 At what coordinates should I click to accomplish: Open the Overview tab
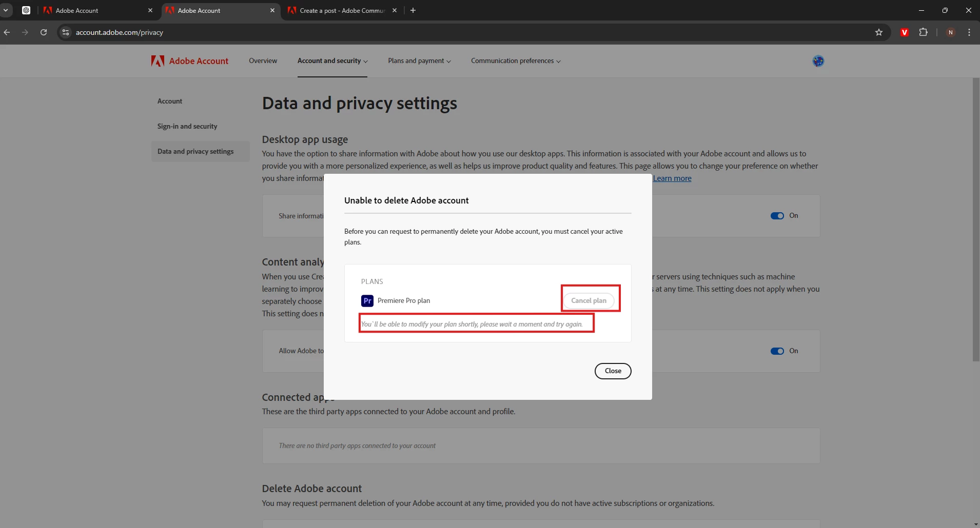pos(263,61)
